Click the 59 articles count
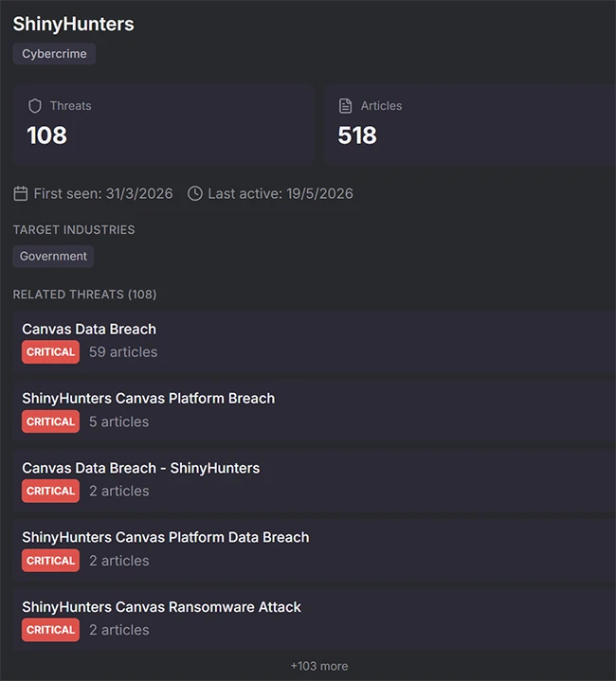Image resolution: width=616 pixels, height=681 pixels. (123, 351)
